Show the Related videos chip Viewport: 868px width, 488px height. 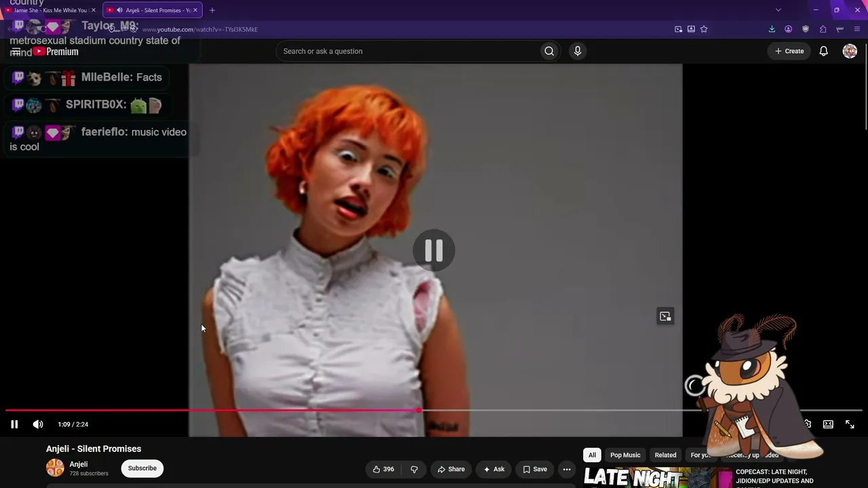tap(665, 455)
